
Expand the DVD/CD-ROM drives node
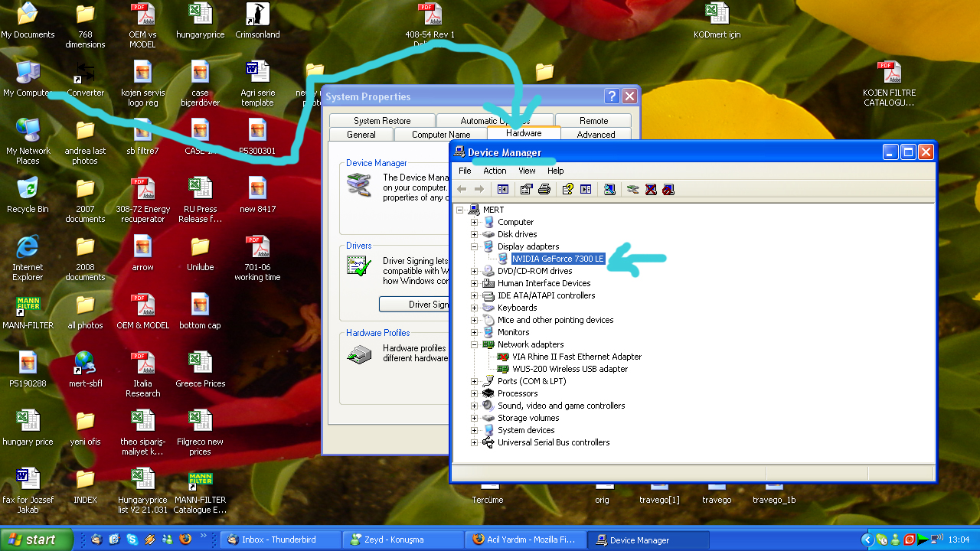(474, 271)
